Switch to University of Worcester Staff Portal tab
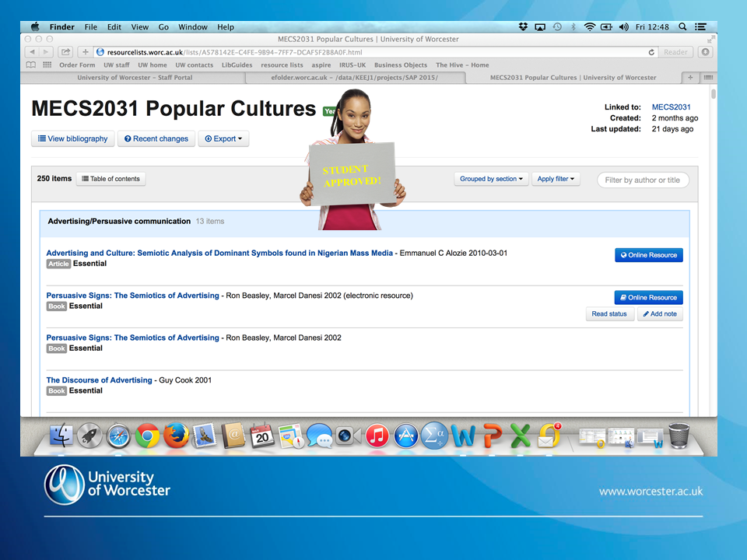The width and height of the screenshot is (747, 560). pos(135,78)
